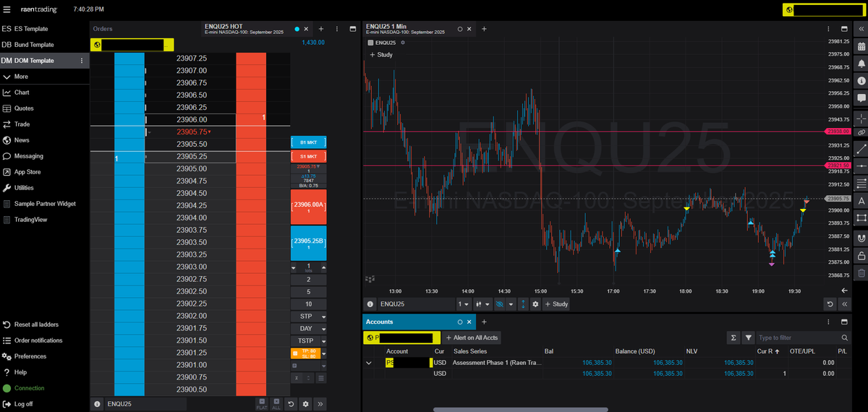Click the 23906.00A ask button
Screen dimensions: 868x412
click(x=308, y=206)
